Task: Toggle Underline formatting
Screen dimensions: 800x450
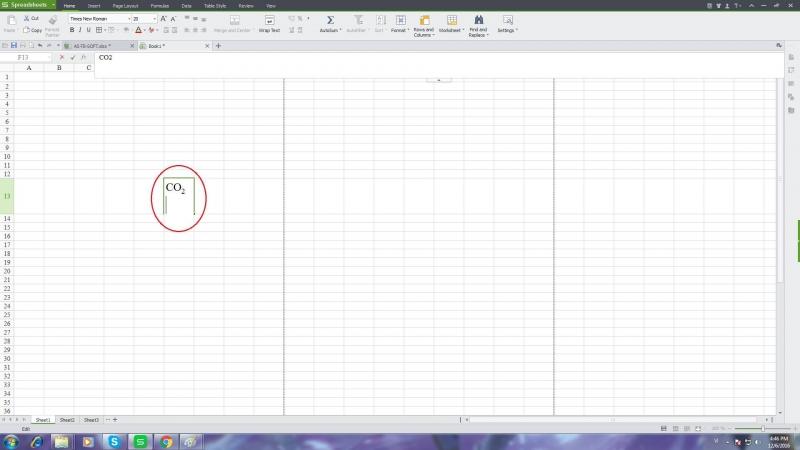Action: click(x=88, y=30)
